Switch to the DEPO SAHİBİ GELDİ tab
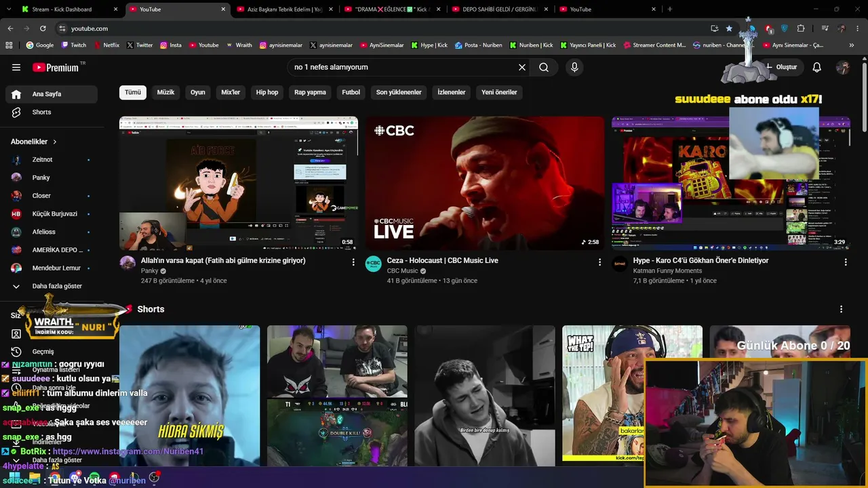 [500, 9]
